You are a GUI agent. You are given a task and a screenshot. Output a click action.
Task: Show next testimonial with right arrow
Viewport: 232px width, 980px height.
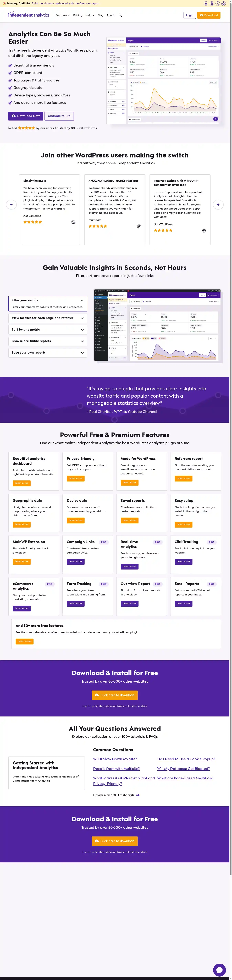[218, 205]
